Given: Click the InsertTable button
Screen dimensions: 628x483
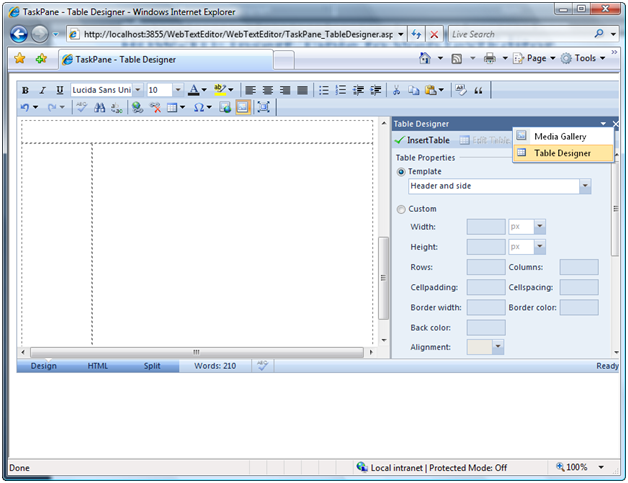Looking at the screenshot, I should click(423, 140).
